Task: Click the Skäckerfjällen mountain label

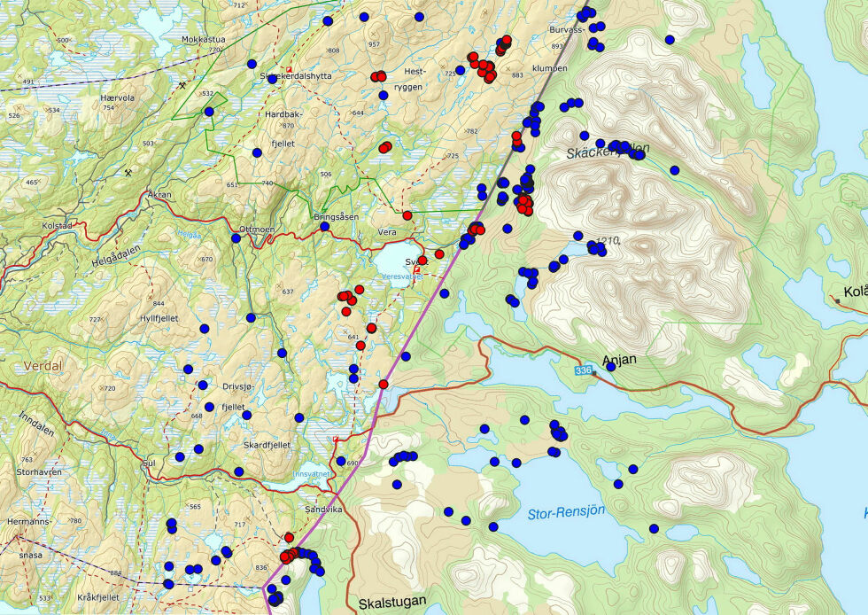Action: coord(608,152)
